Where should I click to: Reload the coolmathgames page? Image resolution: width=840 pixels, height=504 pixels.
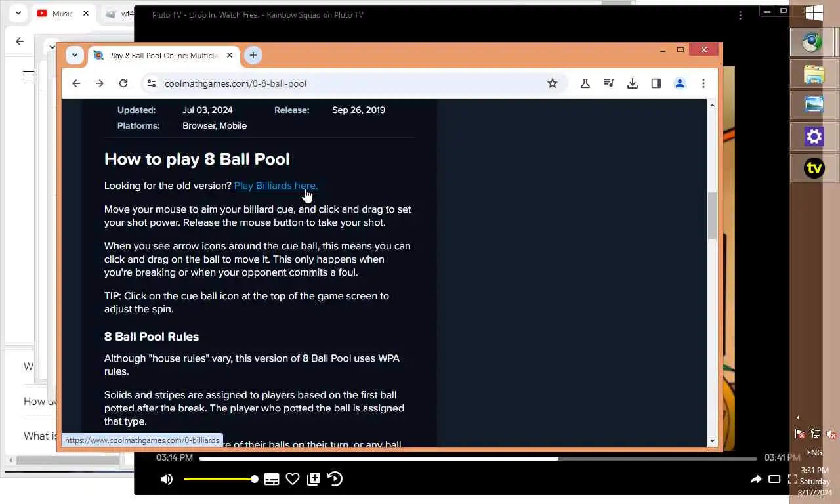click(123, 83)
